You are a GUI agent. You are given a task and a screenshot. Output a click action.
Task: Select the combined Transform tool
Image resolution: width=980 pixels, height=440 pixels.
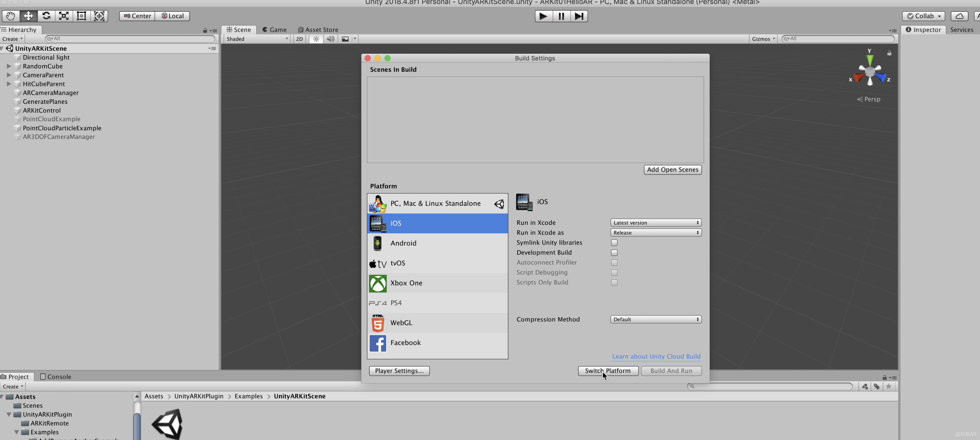click(99, 16)
